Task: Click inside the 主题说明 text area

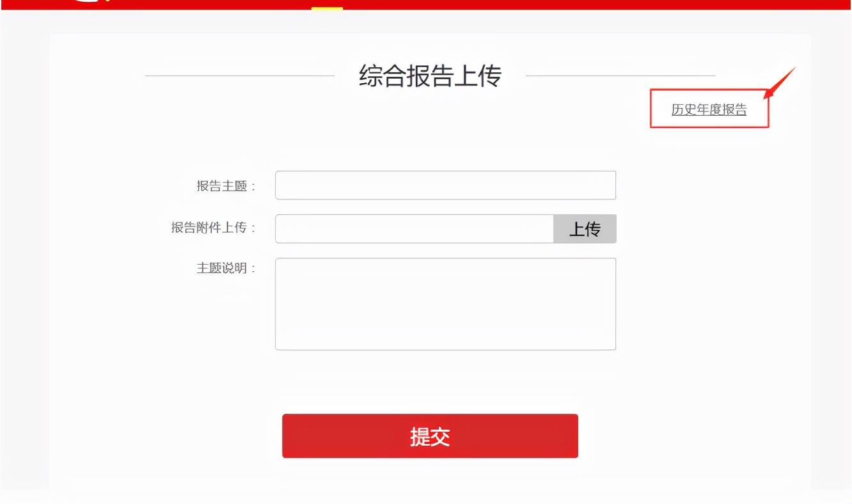Action: (x=445, y=304)
